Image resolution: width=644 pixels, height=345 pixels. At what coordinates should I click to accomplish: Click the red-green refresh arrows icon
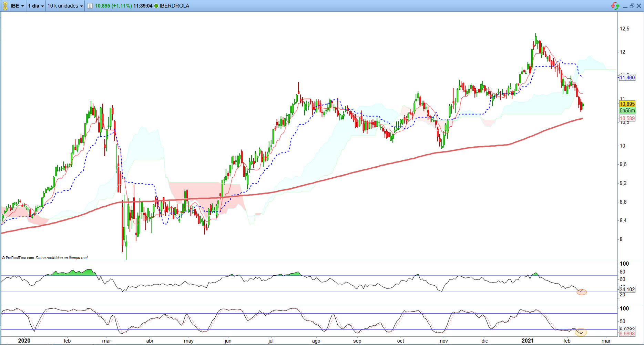615,6
